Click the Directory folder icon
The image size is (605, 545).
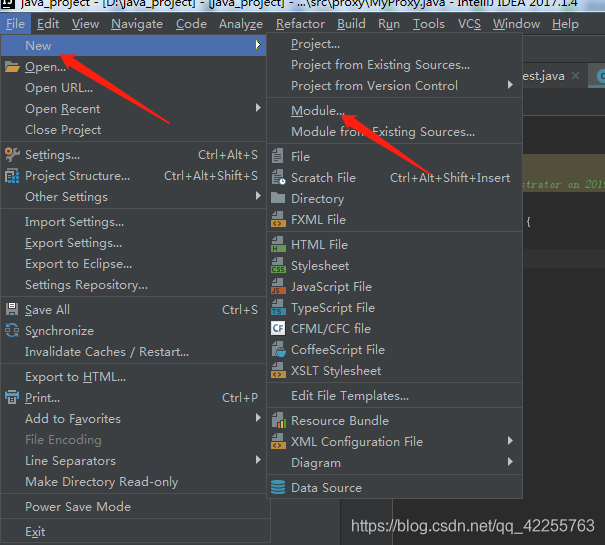(x=278, y=198)
